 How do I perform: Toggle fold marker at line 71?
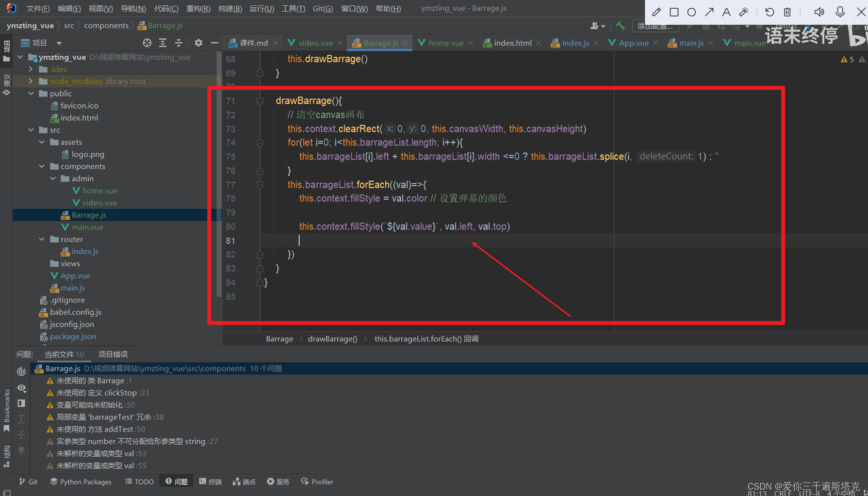coord(260,101)
